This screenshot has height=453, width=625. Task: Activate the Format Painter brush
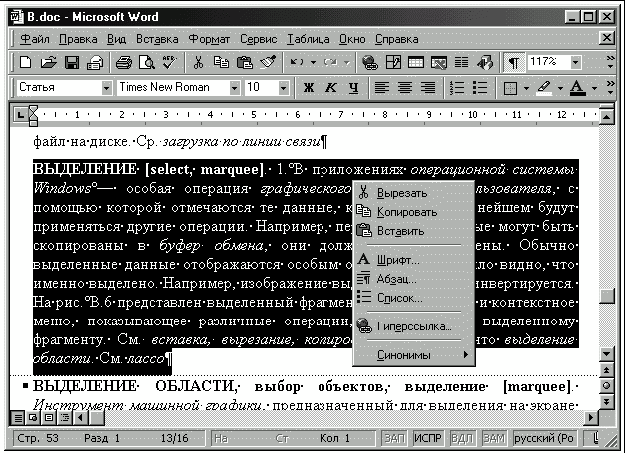268,62
